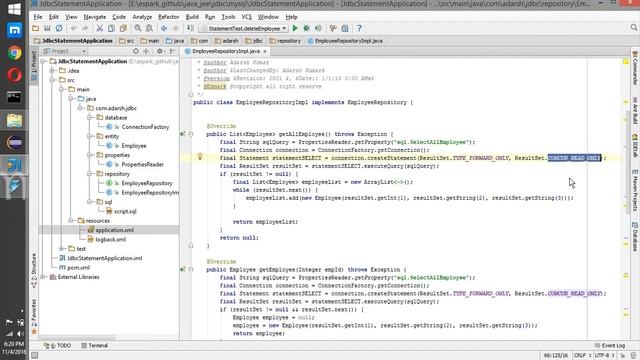Open the Run configuration dropdown

pyautogui.click(x=244, y=28)
